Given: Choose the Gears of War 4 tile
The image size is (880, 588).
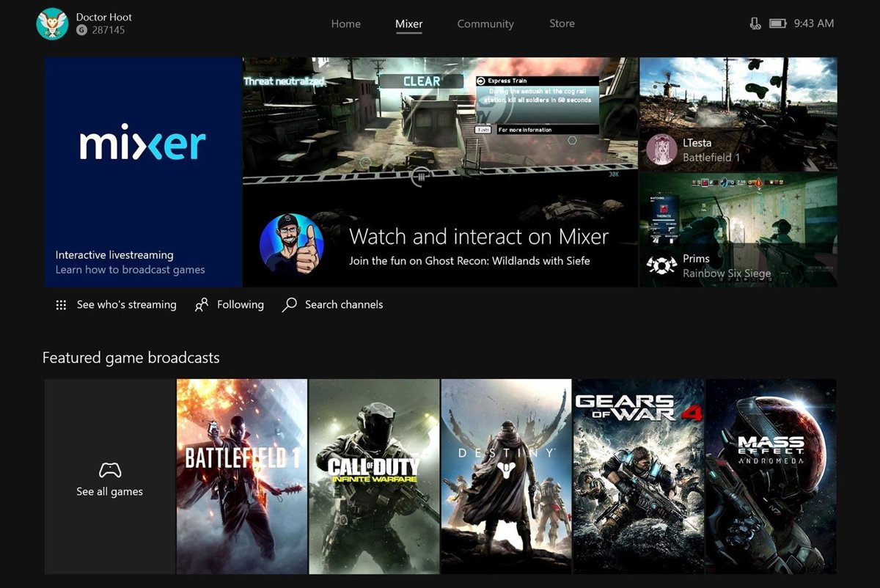Looking at the screenshot, I should point(638,476).
